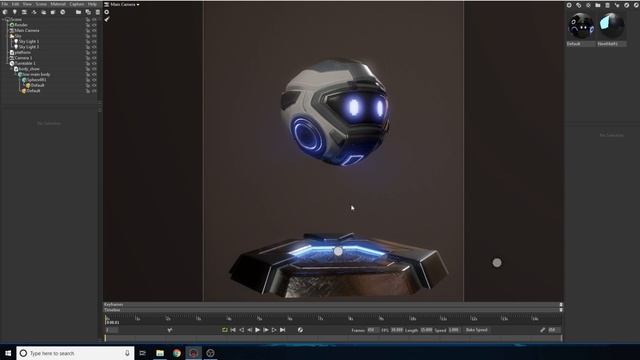Screen dimensions: 640x360
Task: Duplicate material icon in materials toolbar
Action: click(578, 5)
